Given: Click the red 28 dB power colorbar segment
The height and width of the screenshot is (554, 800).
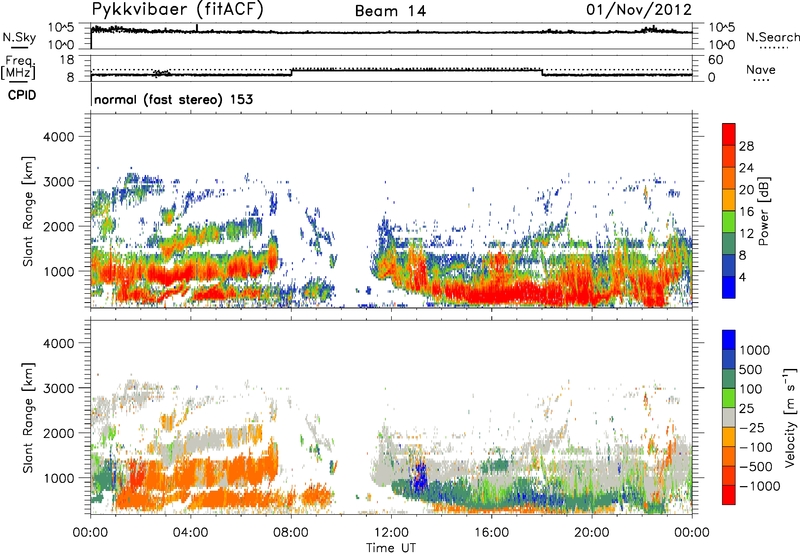Looking at the screenshot, I should point(729,135).
